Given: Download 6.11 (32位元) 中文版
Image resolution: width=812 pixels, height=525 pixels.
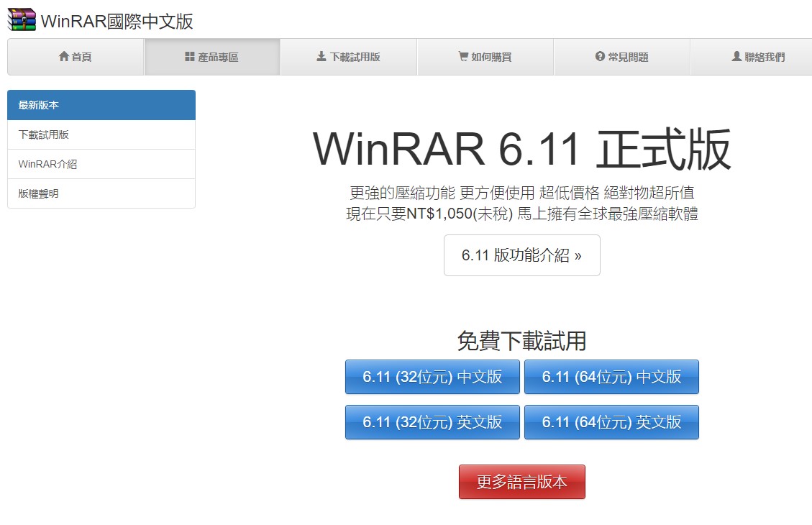Looking at the screenshot, I should 432,377.
